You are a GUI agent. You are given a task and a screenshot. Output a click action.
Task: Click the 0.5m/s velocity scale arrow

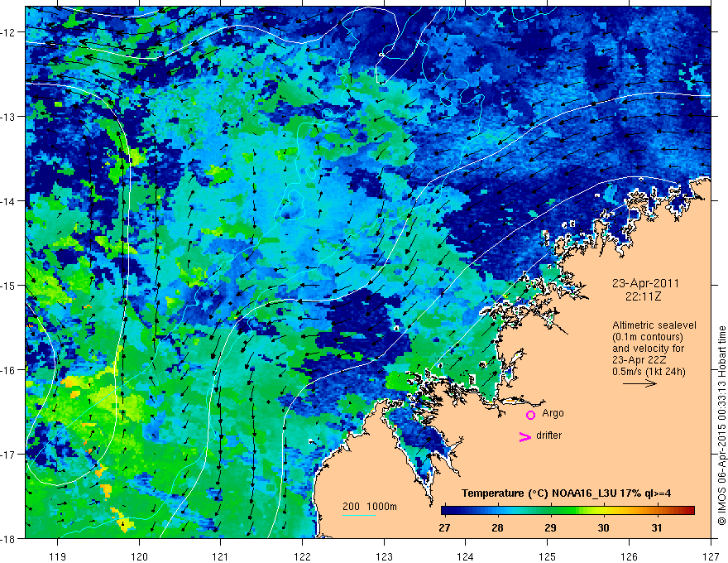pyautogui.click(x=639, y=383)
